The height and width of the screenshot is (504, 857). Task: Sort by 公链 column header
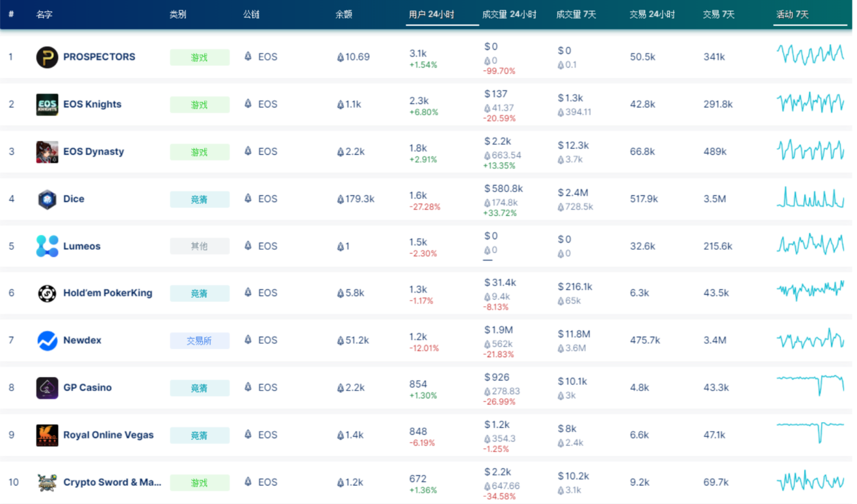pyautogui.click(x=252, y=14)
